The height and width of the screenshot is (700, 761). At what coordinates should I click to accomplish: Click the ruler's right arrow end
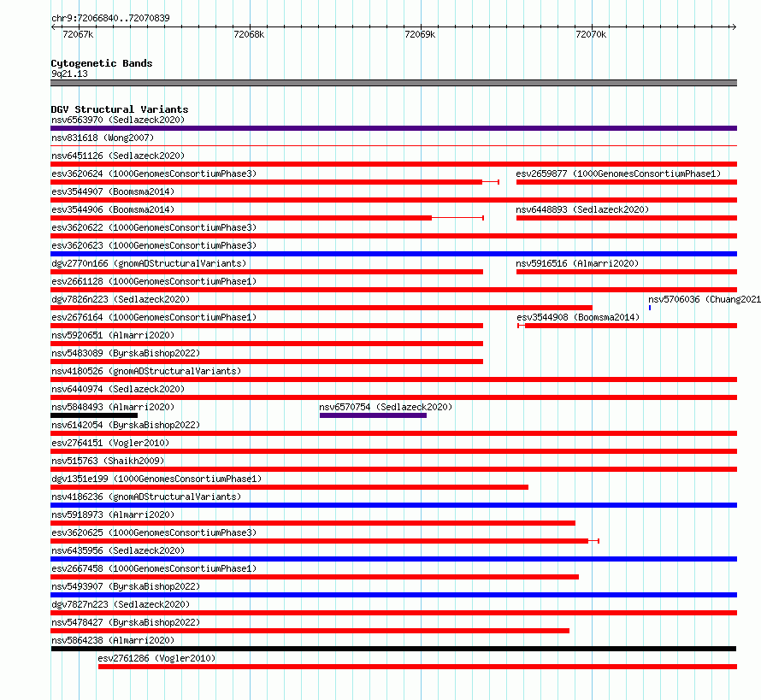[734, 27]
